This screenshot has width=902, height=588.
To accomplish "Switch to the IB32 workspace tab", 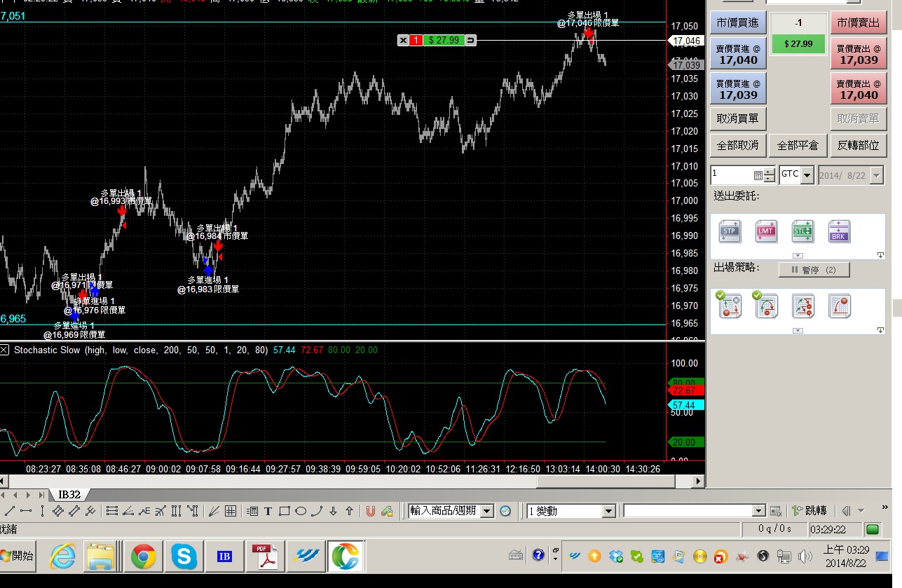I will (x=69, y=495).
